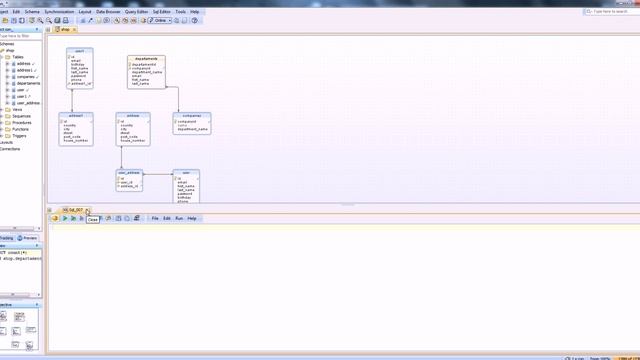
Task: Click the open project folder toolbar icon
Action: tap(5, 20)
